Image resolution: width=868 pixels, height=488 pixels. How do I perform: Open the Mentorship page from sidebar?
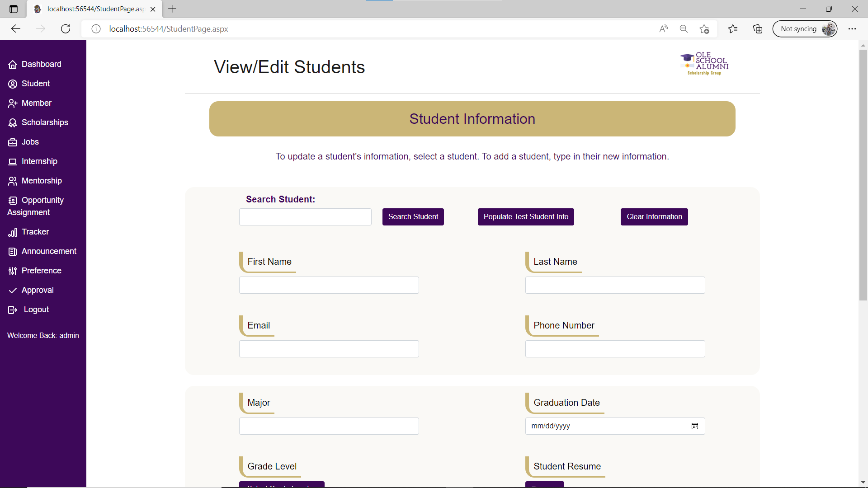pos(42,181)
